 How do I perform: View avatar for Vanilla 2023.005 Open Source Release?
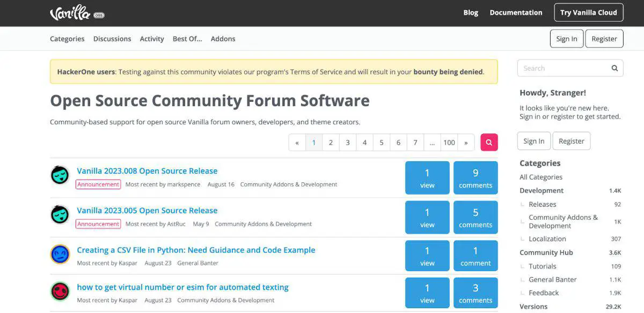click(x=60, y=215)
